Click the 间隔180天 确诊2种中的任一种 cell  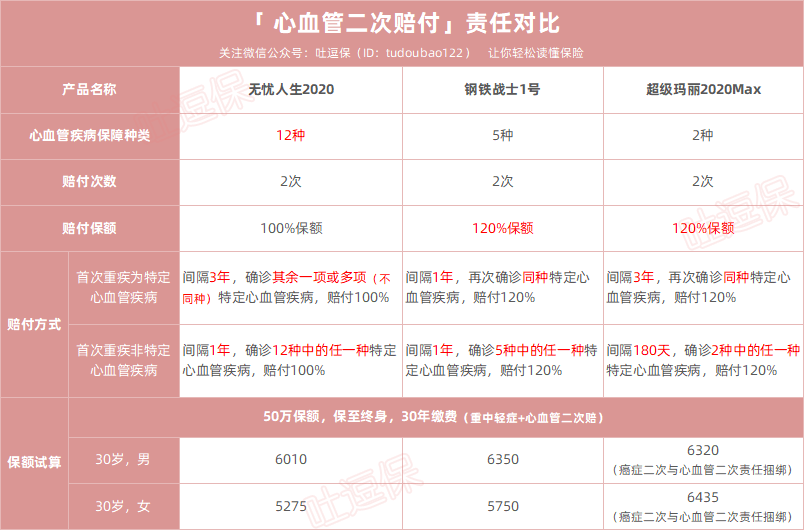coord(703,361)
